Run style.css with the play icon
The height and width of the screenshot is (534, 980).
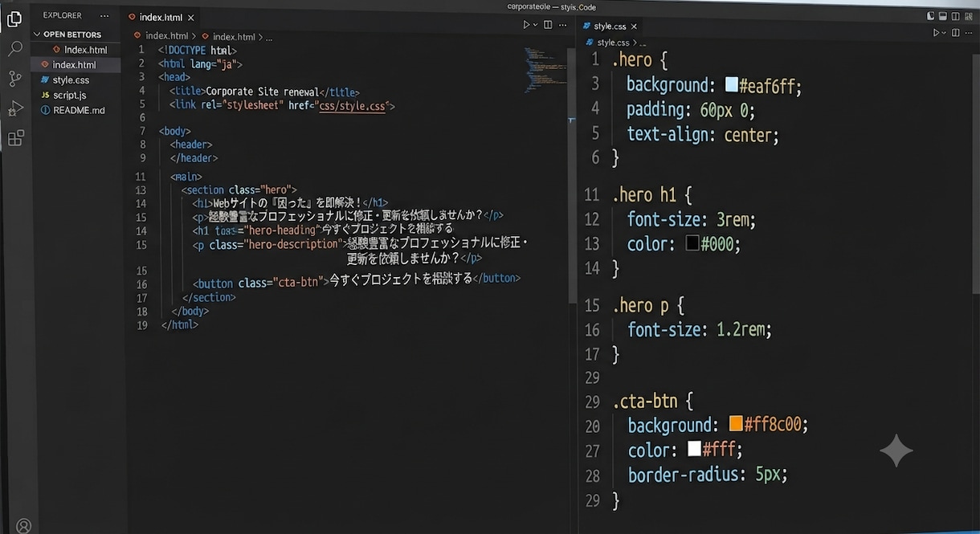(937, 33)
